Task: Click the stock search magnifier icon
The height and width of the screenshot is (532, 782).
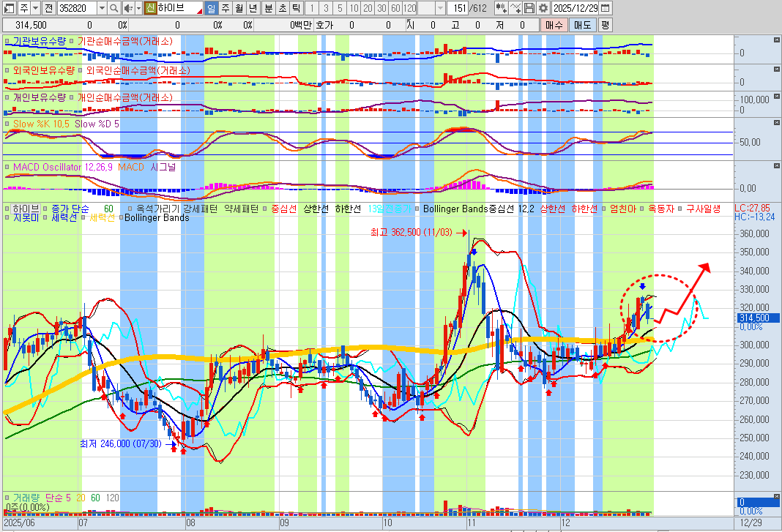Action: (114, 8)
